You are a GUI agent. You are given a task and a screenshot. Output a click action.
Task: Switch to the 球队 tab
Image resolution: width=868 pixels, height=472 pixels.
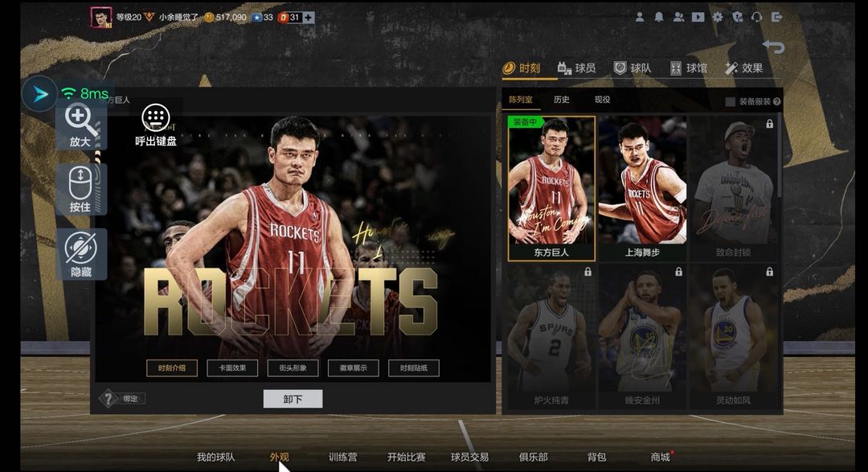633,68
